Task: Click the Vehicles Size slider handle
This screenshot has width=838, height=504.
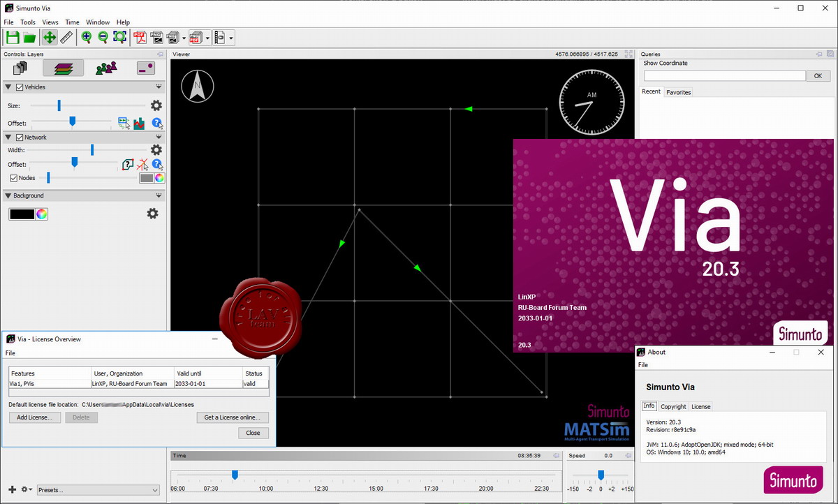Action: [59, 105]
